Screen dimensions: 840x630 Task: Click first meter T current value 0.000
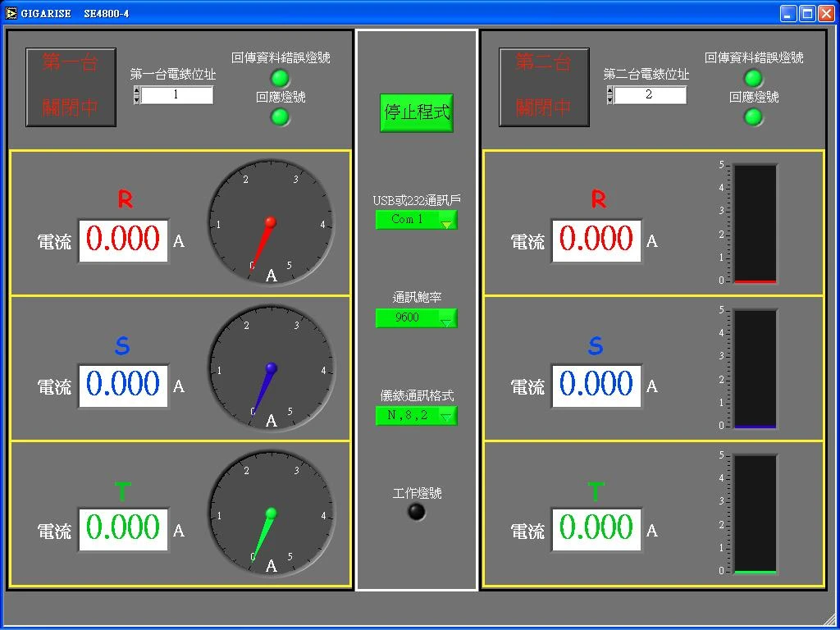[123, 530]
